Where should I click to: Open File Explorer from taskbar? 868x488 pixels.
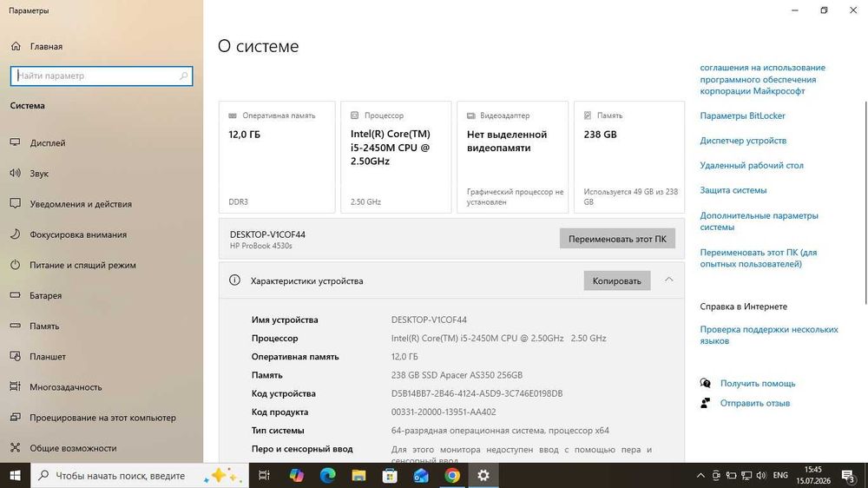(x=358, y=475)
